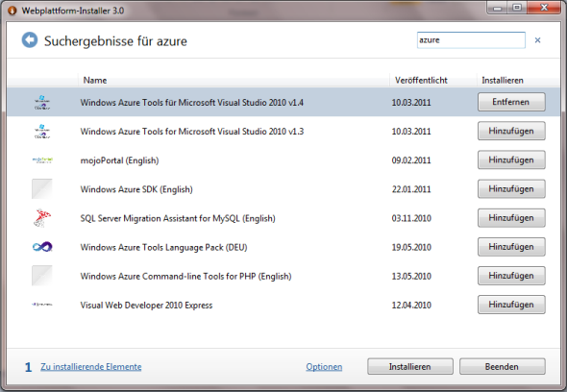This screenshot has width=567, height=392.
Task: Click the Visual Studio infinity icon for Language Pack
Action: tap(42, 247)
